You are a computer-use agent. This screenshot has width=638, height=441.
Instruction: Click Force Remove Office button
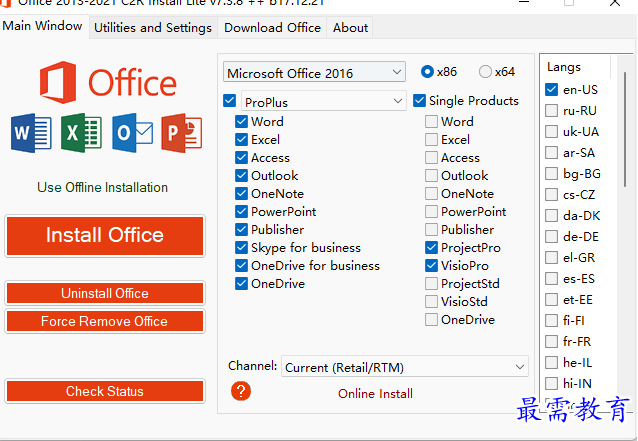[x=105, y=321]
